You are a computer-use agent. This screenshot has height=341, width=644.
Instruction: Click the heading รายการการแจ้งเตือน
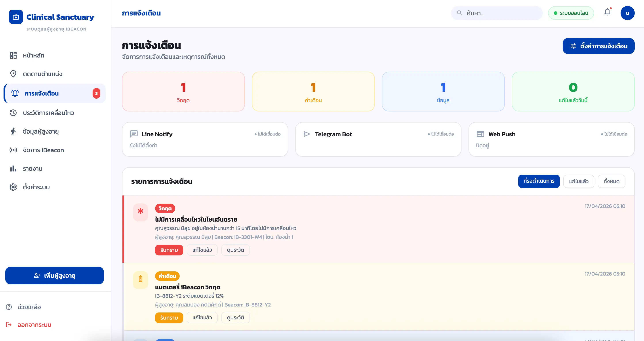162,181
